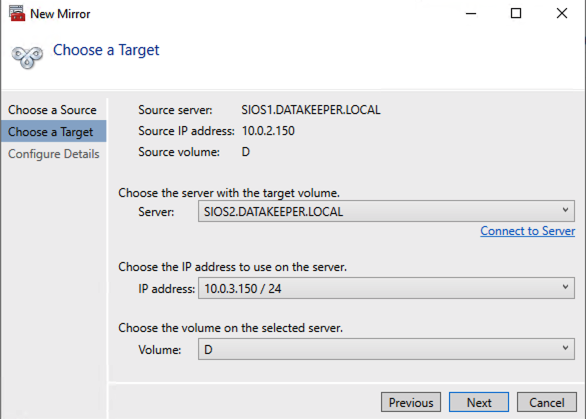Click the Choose a Target heading
The height and width of the screenshot is (419, 586).
click(x=106, y=50)
